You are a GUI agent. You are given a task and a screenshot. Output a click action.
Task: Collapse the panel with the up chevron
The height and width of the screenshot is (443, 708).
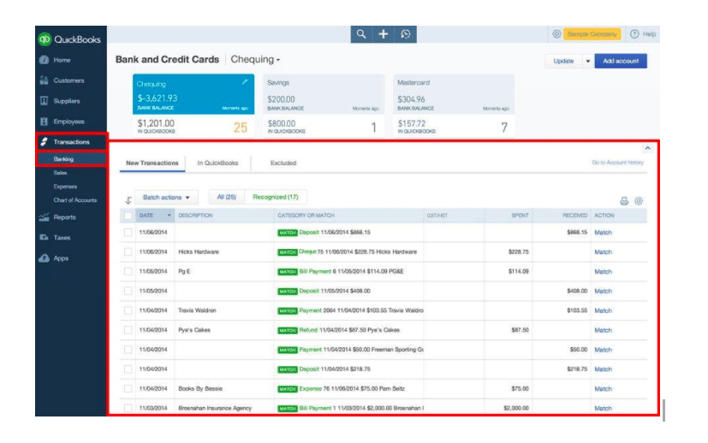647,148
